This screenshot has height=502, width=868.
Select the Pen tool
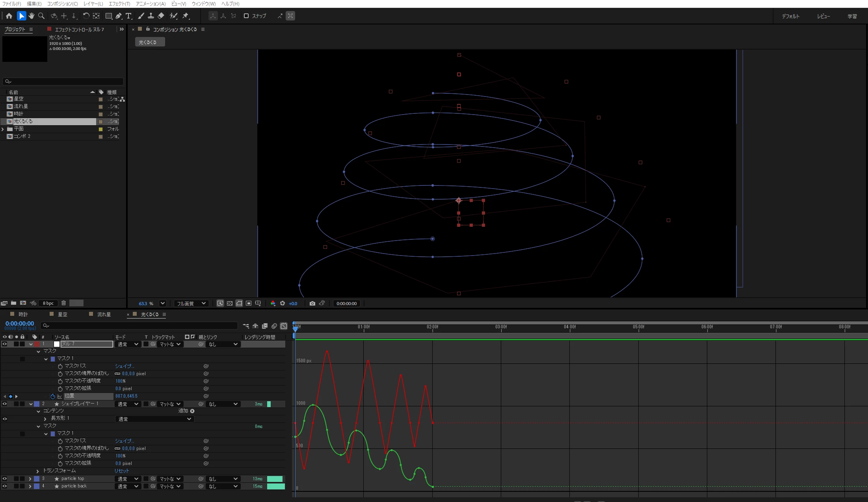[119, 16]
